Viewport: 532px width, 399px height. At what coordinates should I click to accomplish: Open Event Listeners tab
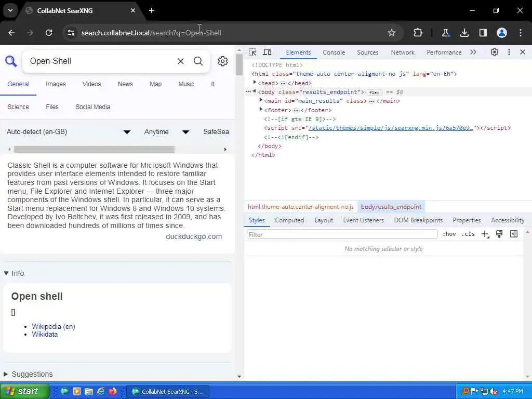point(363,220)
